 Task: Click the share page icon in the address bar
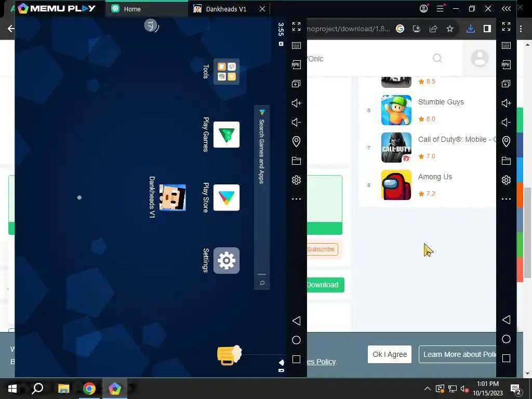433,29
